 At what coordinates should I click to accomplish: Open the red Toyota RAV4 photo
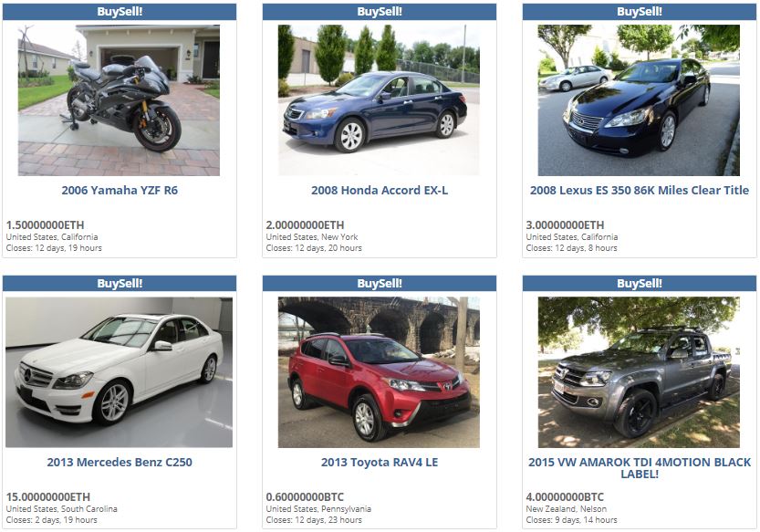(379, 372)
